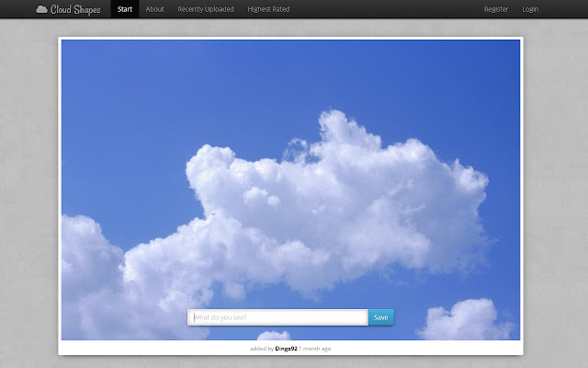Open the Cloud Shapes brand title

[x=75, y=9]
